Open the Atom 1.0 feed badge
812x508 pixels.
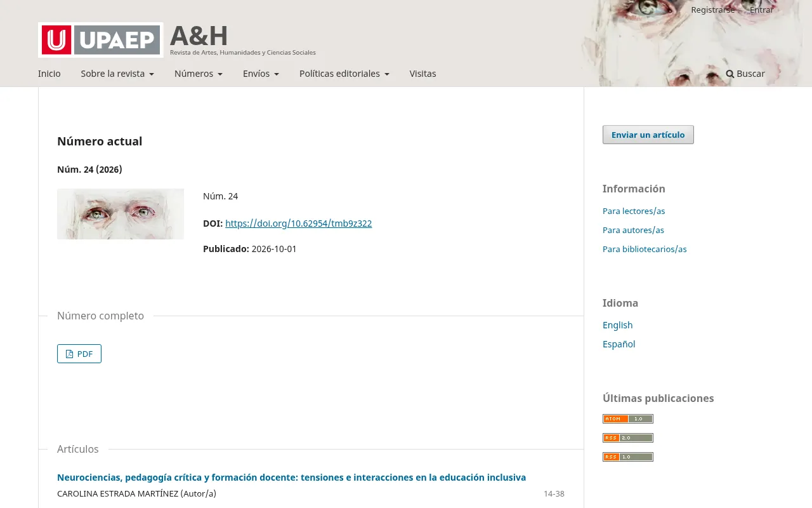point(628,418)
